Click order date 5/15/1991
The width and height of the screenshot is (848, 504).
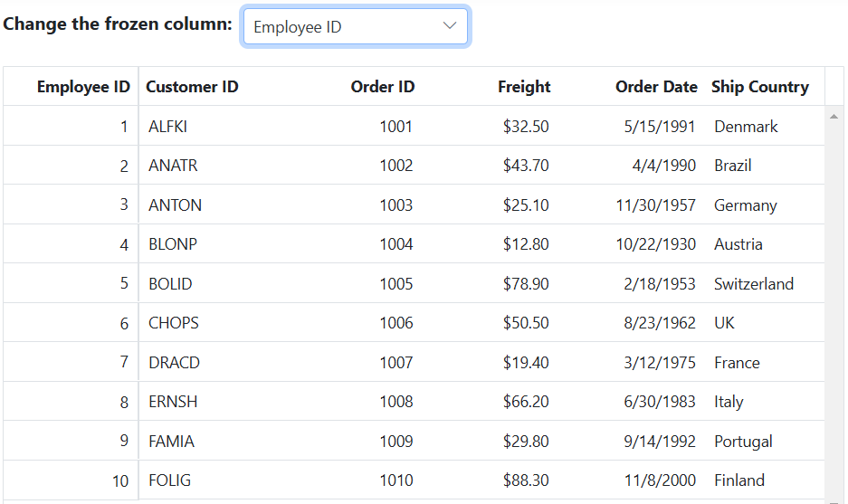(659, 127)
